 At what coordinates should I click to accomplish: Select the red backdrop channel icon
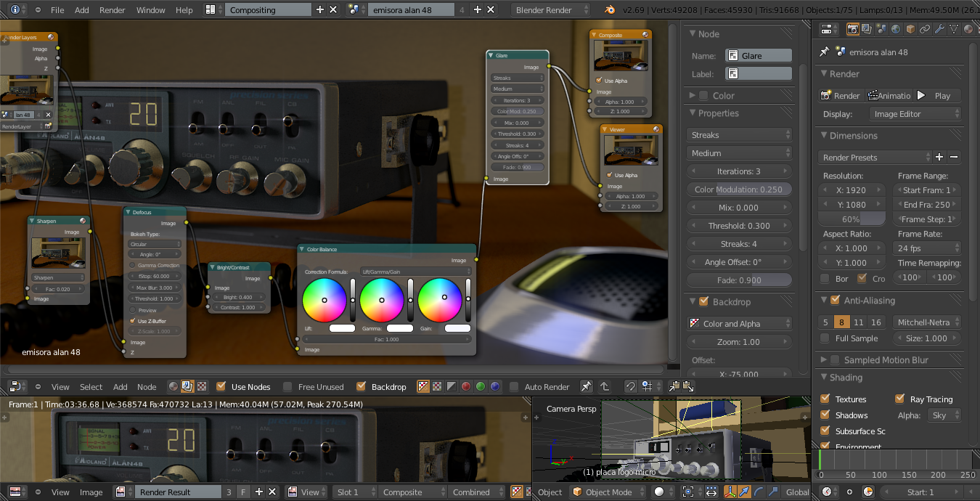coord(466,387)
